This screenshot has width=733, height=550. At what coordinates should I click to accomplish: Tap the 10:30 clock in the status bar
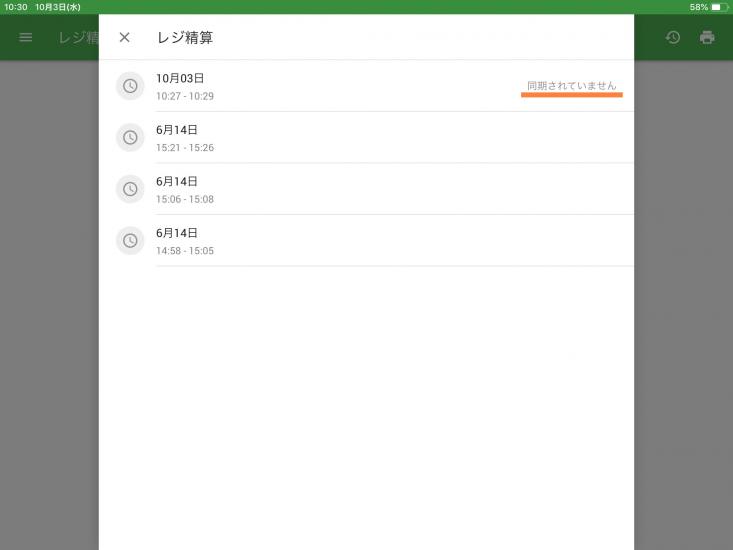click(x=15, y=7)
